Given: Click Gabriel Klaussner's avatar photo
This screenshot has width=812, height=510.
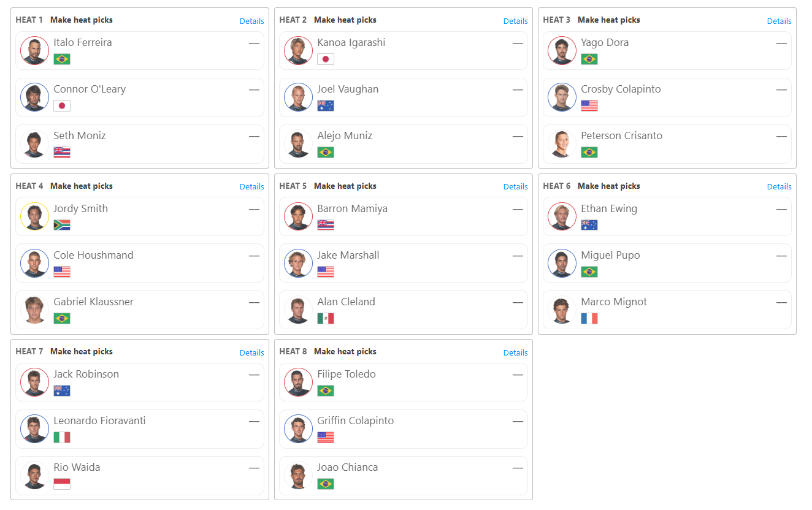Looking at the screenshot, I should [x=34, y=310].
